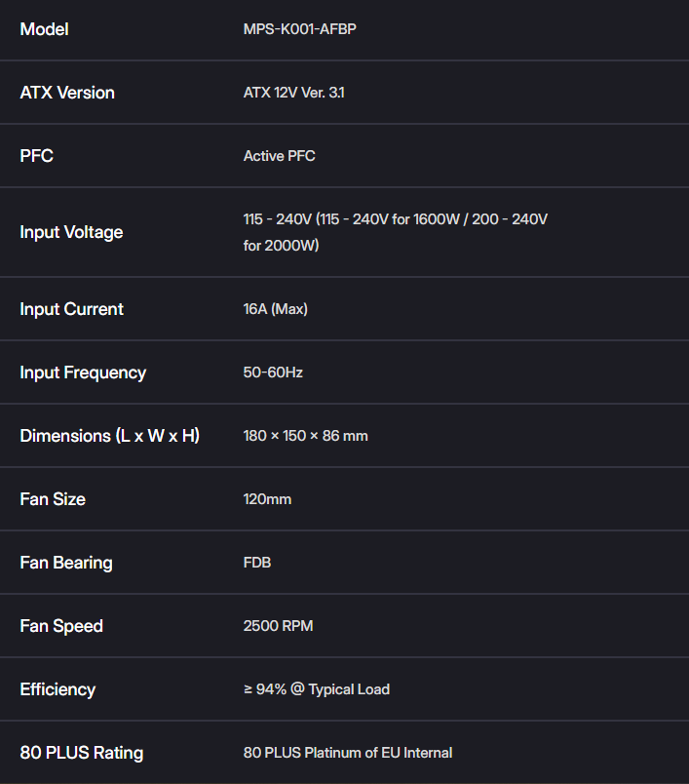The image size is (689, 784).
Task: Select the 50-60Hz frequency value
Action: (x=273, y=372)
